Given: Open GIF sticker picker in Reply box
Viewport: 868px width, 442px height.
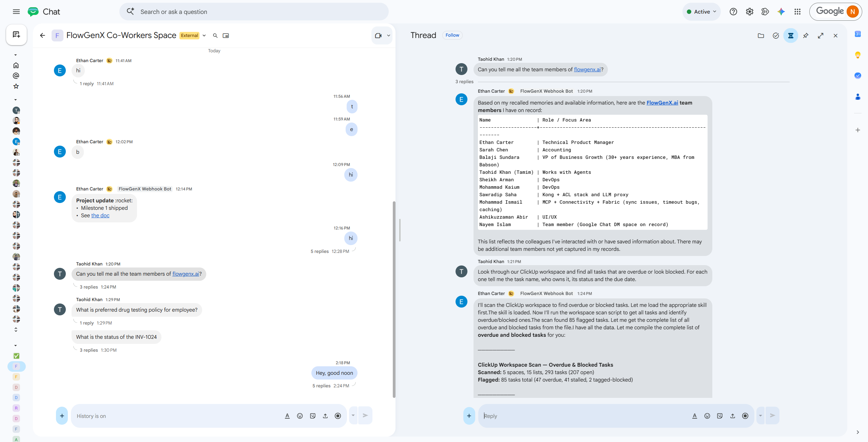Looking at the screenshot, I should pos(720,416).
